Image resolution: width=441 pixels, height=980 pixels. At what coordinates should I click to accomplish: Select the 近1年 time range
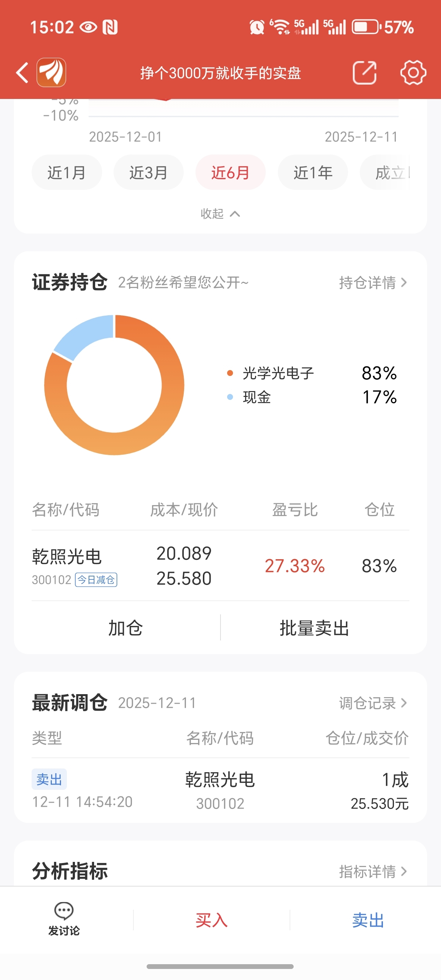[x=312, y=172]
